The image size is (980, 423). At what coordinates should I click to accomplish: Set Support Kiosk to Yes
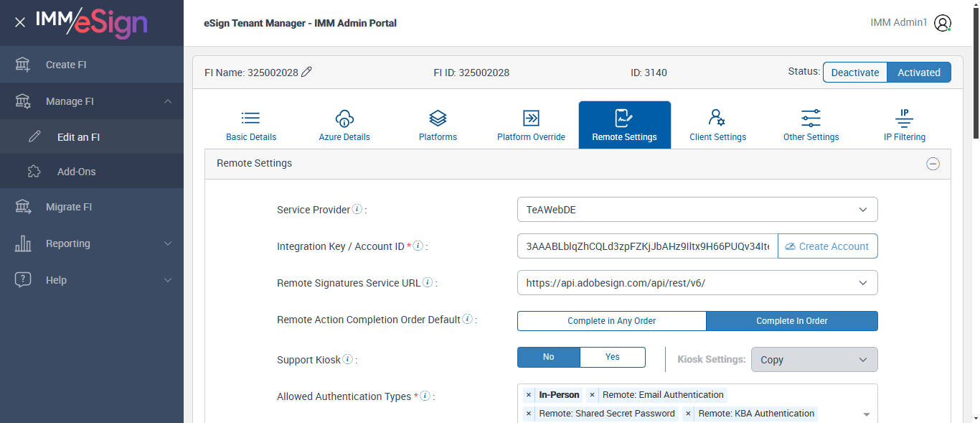tap(612, 357)
